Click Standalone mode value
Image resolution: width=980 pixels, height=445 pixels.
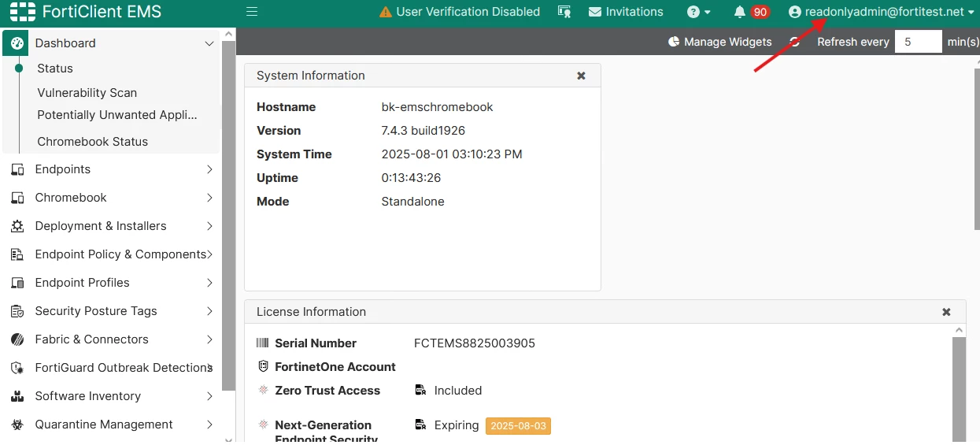click(413, 202)
